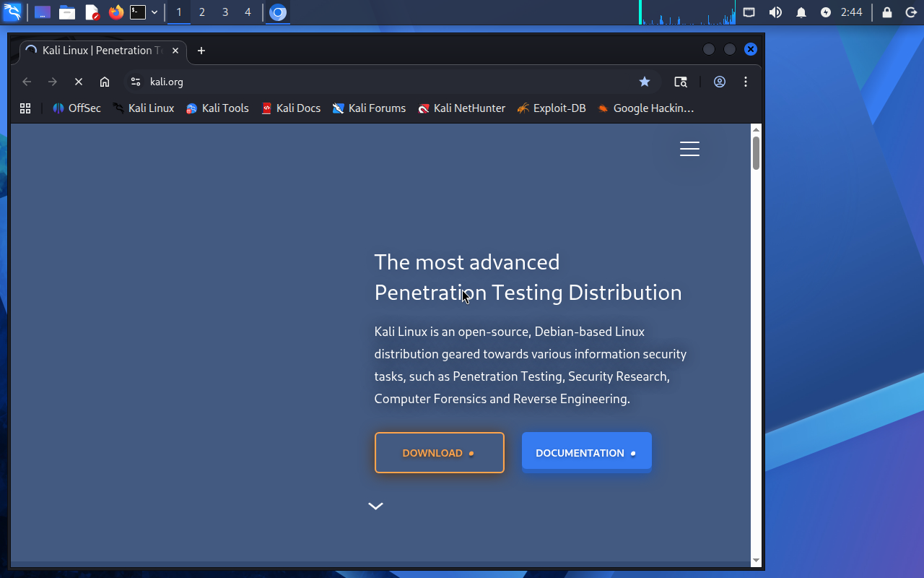This screenshot has height=578, width=924.
Task: Switch to workspace 2
Action: [x=202, y=12]
